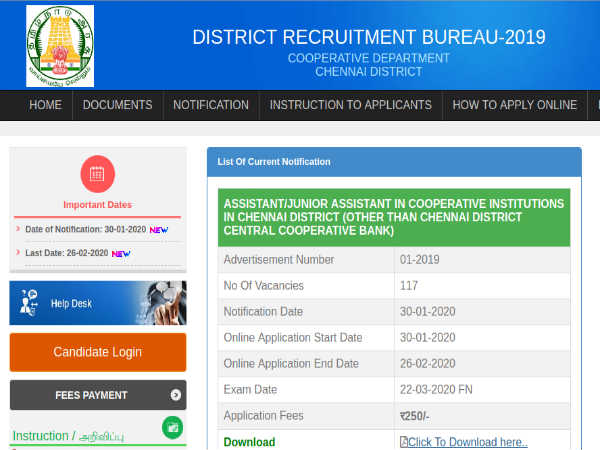The height and width of the screenshot is (450, 600).
Task: Click the Instruction heading in sidebar
Action: click(x=68, y=436)
